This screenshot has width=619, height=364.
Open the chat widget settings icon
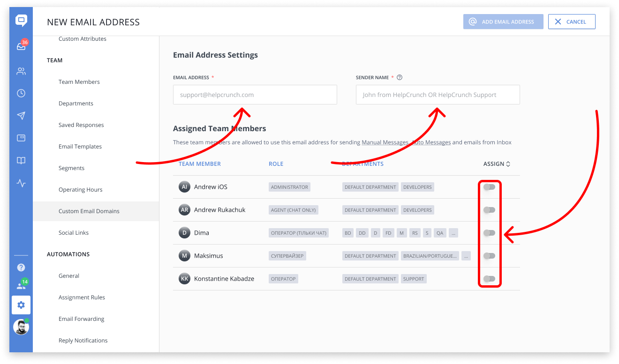click(x=21, y=138)
